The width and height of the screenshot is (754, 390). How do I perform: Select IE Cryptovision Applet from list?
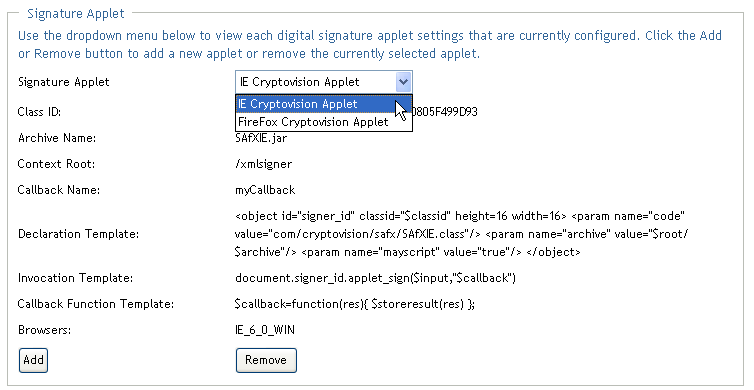tap(324, 104)
